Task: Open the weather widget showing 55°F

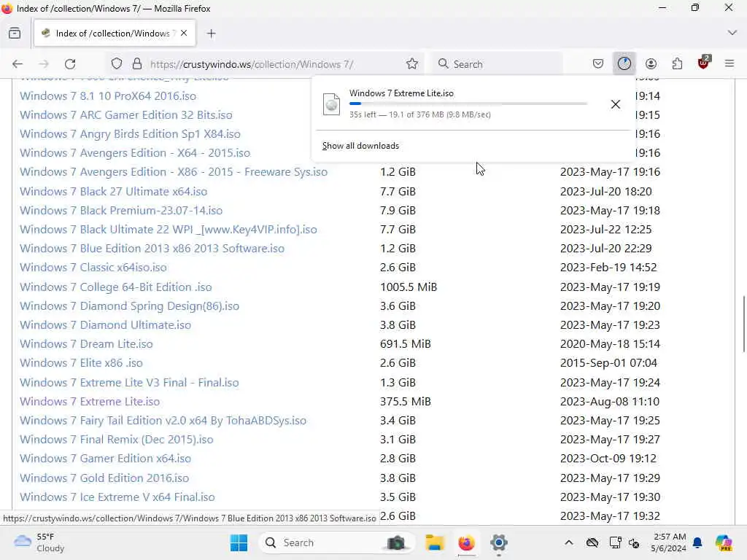Action: [x=39, y=542]
